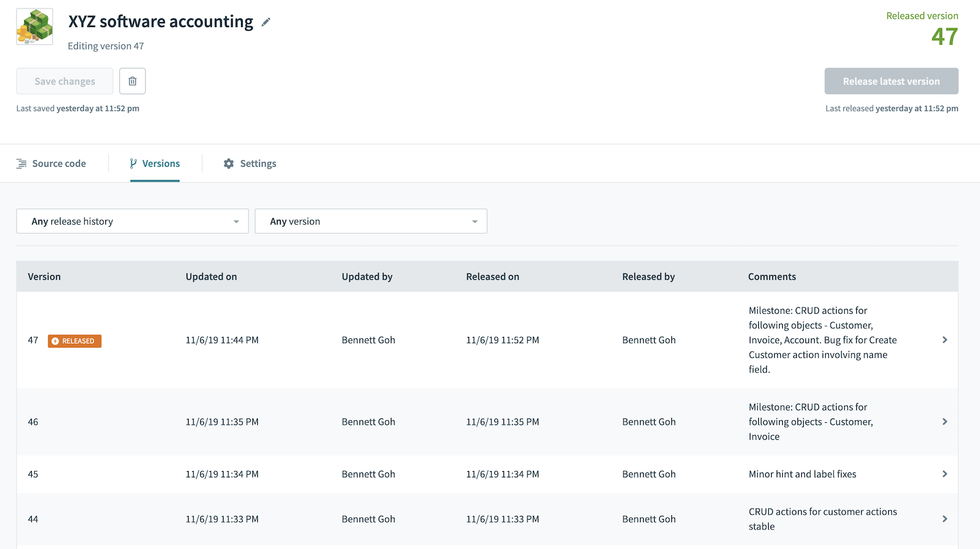Click the pencil icon to rename the project
980x549 pixels.
266,22
